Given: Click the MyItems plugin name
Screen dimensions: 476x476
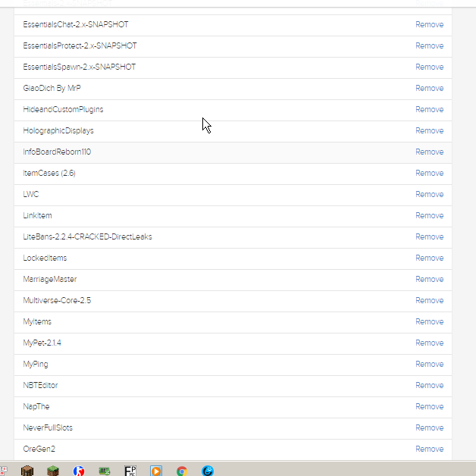Looking at the screenshot, I should pyautogui.click(x=37, y=322).
